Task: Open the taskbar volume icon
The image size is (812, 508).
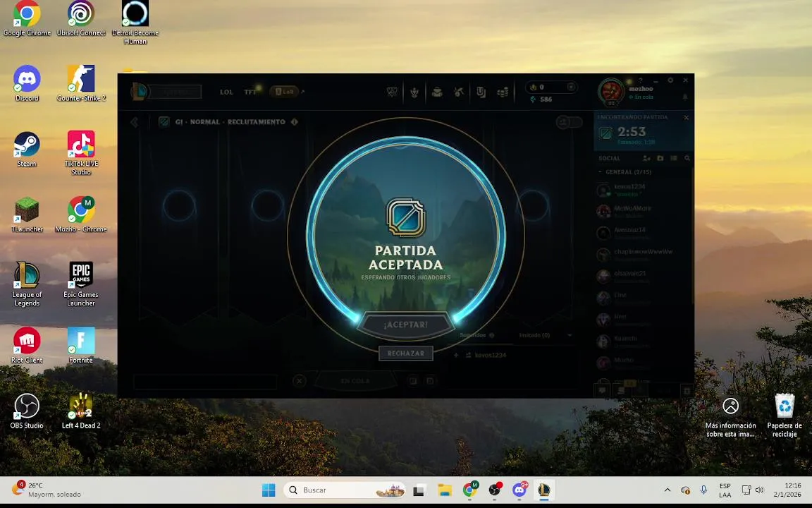Action: click(x=760, y=490)
